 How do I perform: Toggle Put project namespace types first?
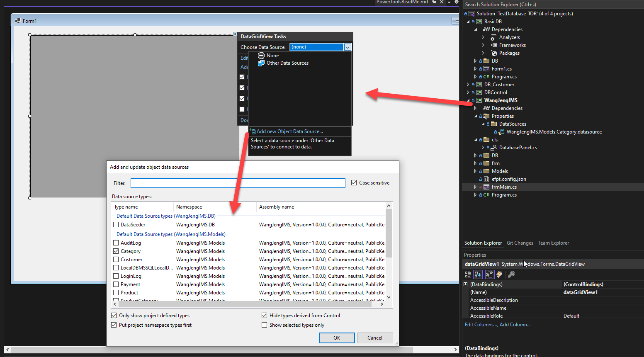[114, 325]
